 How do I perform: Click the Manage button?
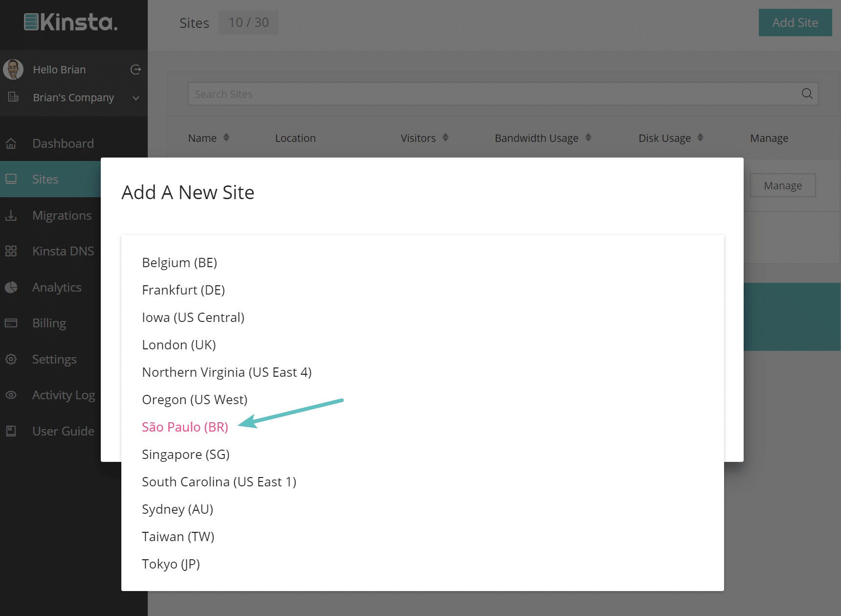[782, 185]
